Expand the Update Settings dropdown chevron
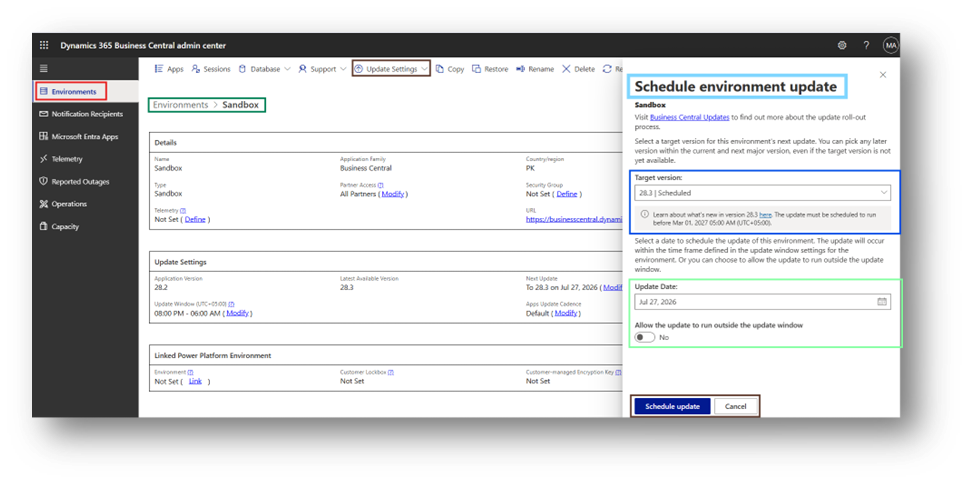Screen dimensions: 968x483 pyautogui.click(x=424, y=69)
